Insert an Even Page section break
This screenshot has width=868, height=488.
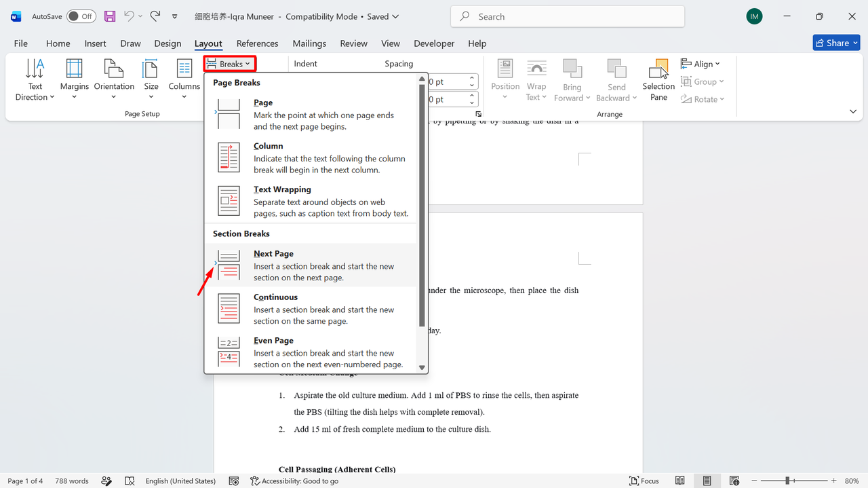(311, 352)
